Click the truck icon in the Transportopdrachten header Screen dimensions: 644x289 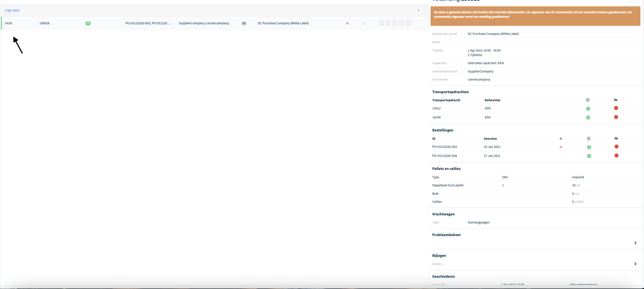(x=616, y=100)
